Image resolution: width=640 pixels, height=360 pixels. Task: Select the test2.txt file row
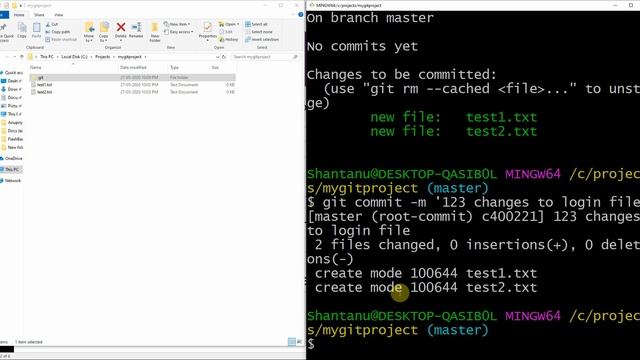coord(133,92)
